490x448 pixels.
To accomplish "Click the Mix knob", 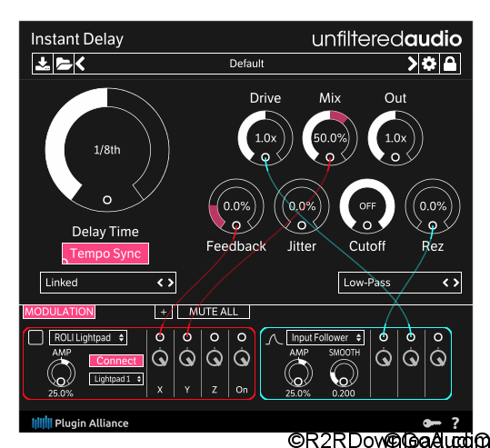I will point(330,138).
